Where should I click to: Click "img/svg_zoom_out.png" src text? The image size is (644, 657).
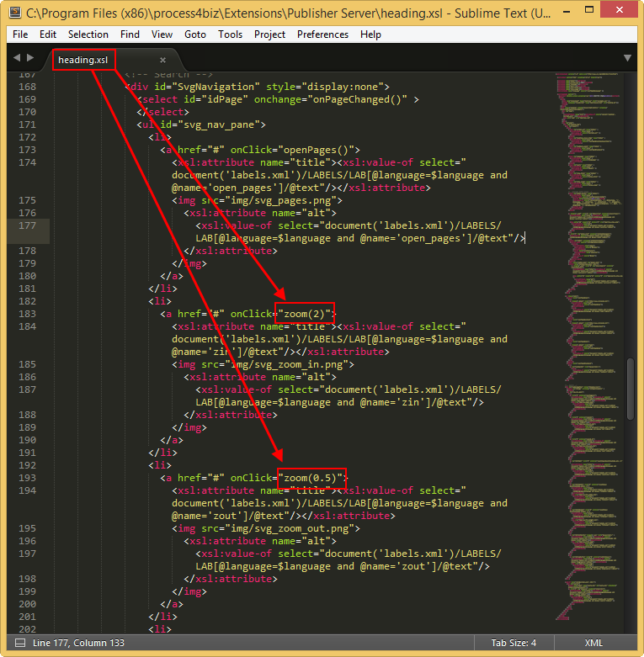pyautogui.click(x=290, y=528)
